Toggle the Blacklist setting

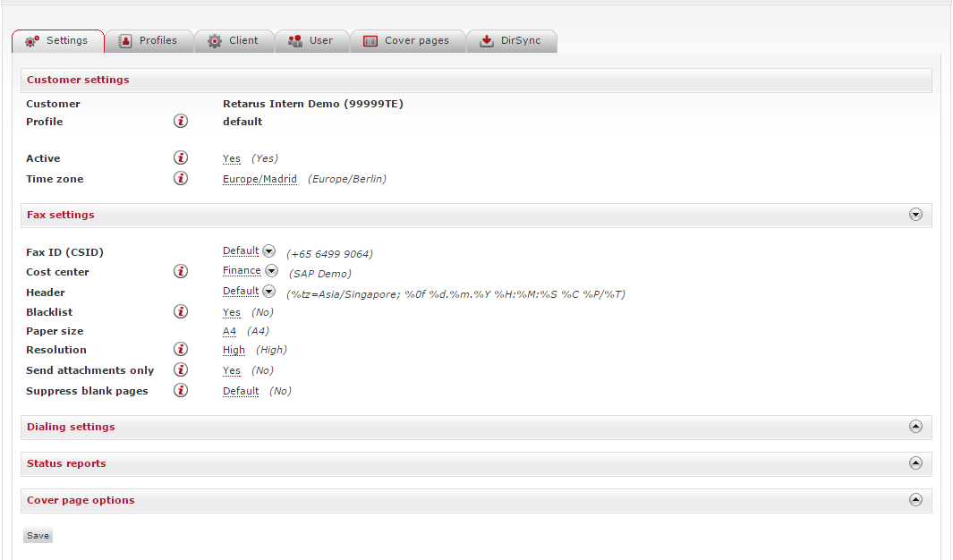point(231,311)
